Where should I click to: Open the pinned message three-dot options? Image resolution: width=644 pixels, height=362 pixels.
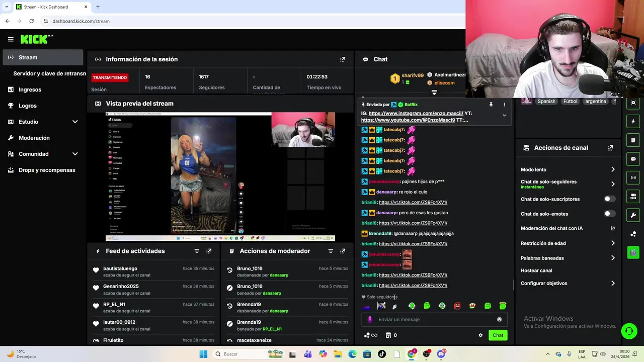tap(504, 105)
